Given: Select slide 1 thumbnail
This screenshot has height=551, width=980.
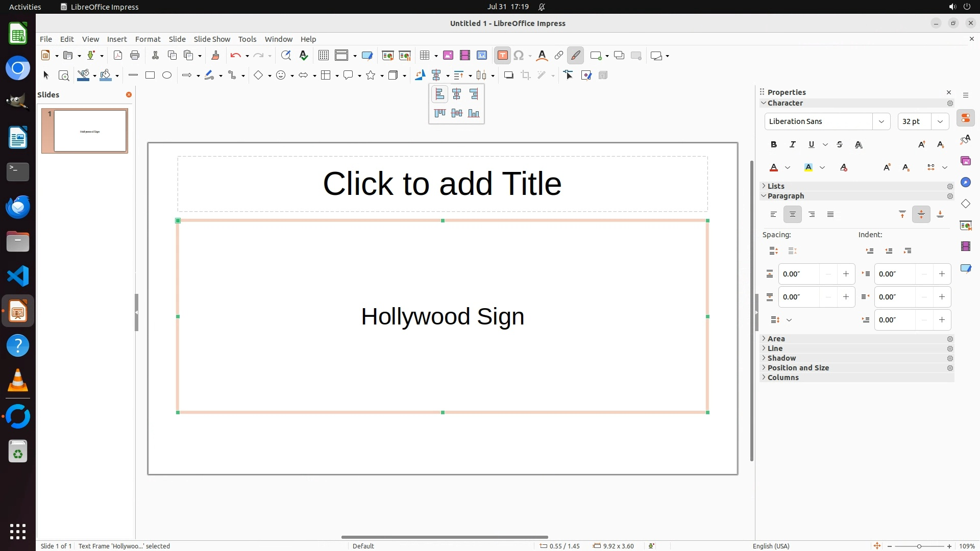Looking at the screenshot, I should (90, 131).
